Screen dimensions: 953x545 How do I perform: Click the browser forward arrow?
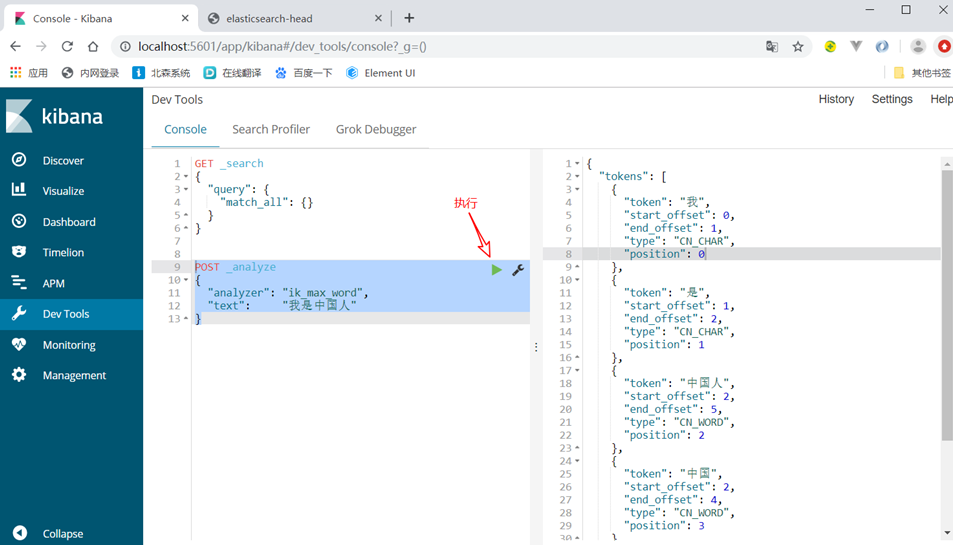(41, 46)
